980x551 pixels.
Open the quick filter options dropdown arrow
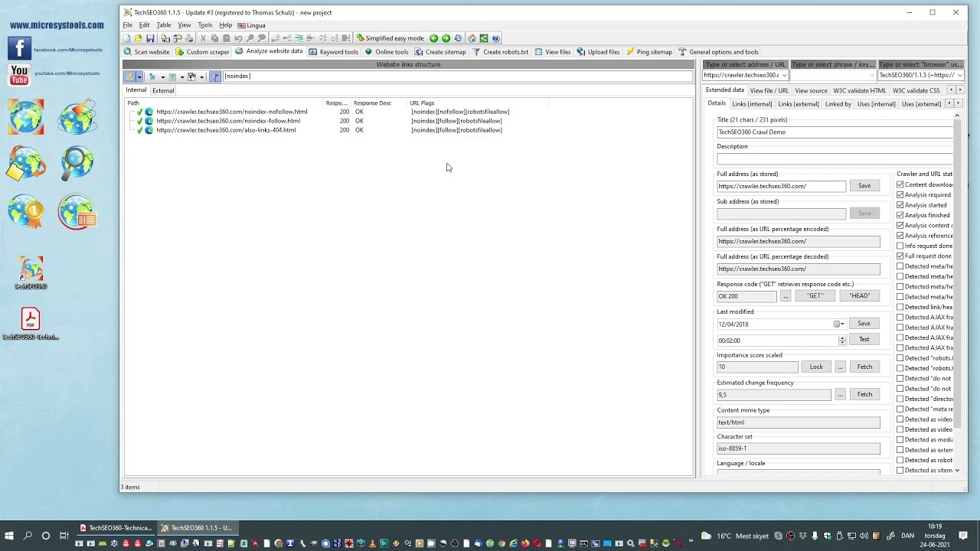139,77
